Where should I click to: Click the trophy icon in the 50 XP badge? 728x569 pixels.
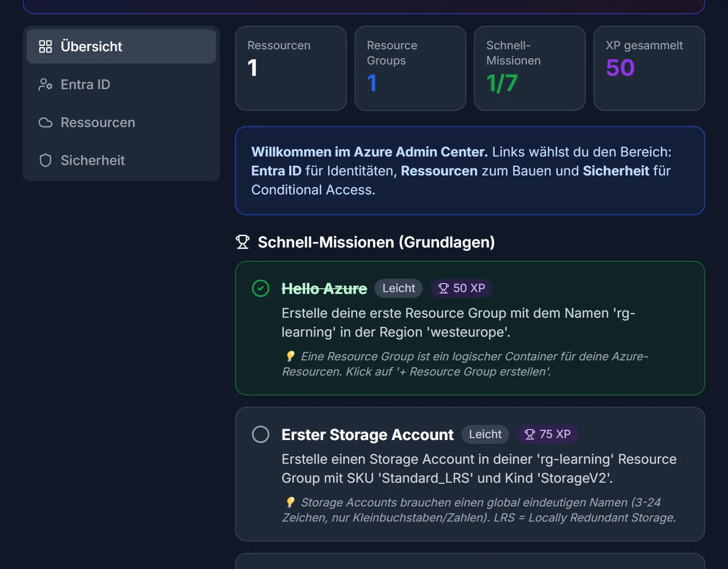[x=444, y=288]
